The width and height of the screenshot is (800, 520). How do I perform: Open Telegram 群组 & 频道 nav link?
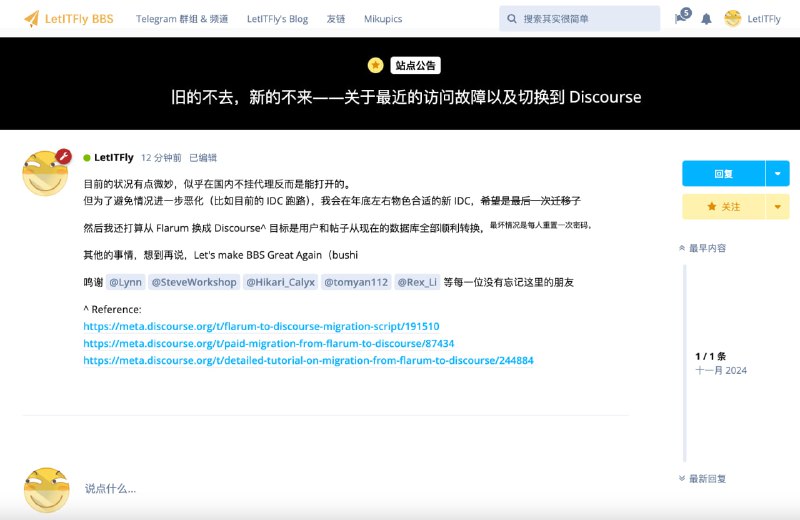click(x=182, y=19)
